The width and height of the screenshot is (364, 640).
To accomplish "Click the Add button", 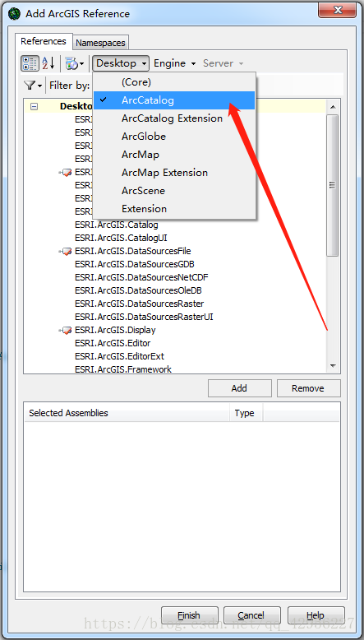I will tap(240, 388).
